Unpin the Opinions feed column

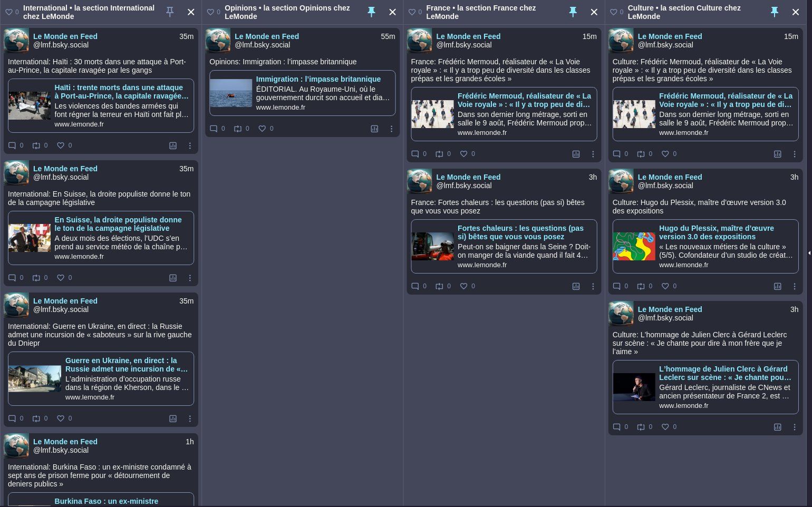click(371, 12)
